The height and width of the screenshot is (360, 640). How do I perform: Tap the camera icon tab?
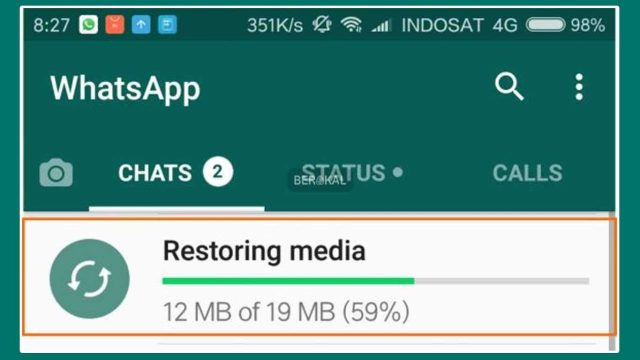[x=56, y=173]
